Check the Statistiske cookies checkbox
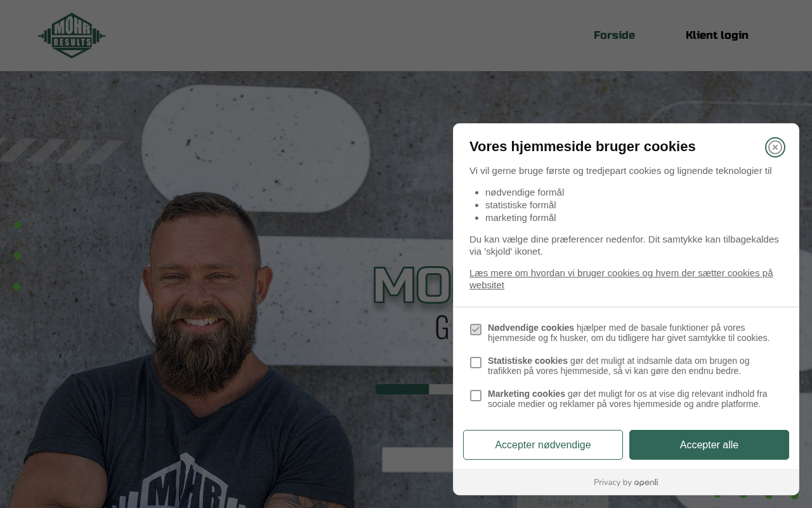 pos(476,363)
